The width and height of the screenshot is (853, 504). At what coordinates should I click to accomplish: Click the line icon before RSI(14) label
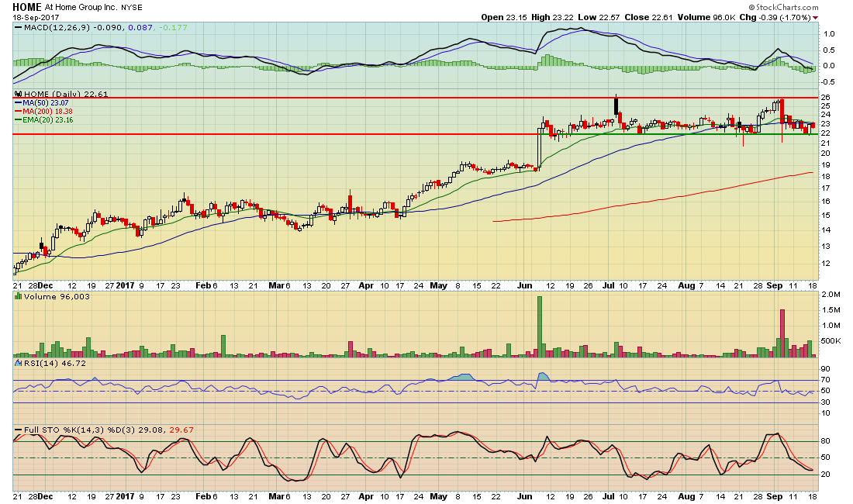19,363
